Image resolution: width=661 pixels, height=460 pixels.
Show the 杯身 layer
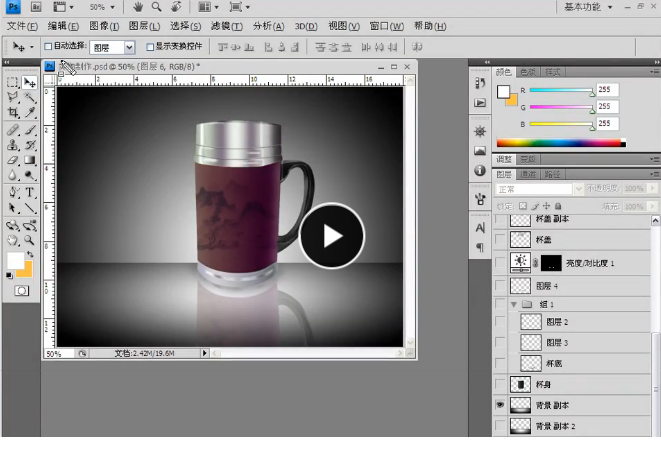click(x=500, y=384)
